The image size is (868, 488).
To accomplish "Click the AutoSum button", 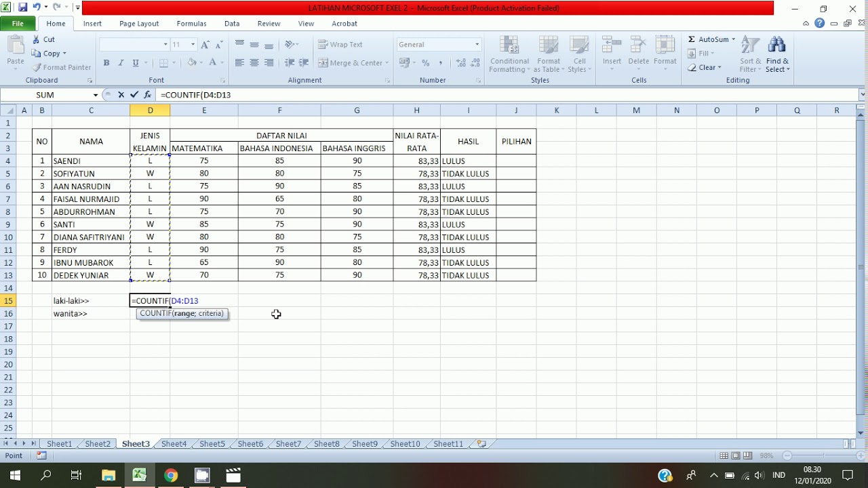I will coord(708,39).
